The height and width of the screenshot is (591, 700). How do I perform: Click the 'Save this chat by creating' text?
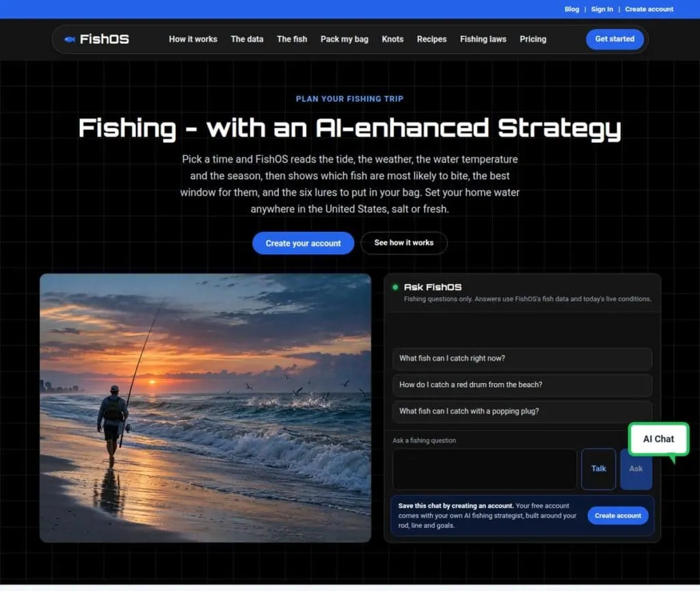pos(456,505)
